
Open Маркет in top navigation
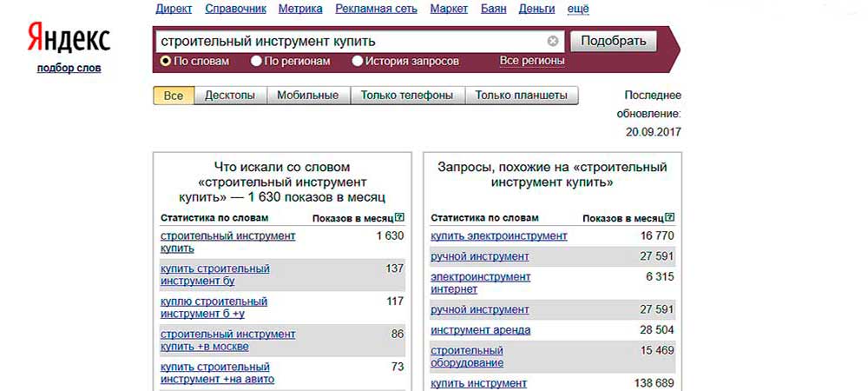pos(449,9)
